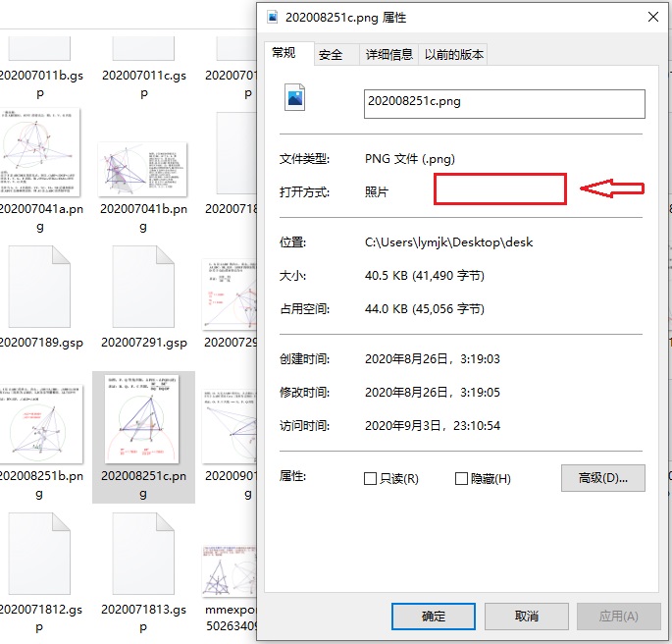Screen dimensions: 672x644
Task: Close the properties dialog
Action: tap(653, 17)
